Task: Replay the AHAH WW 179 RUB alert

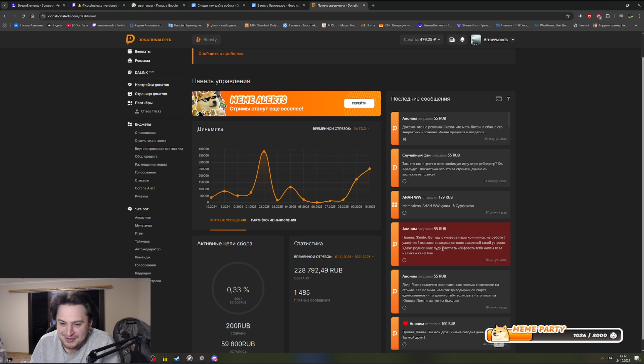Action: click(x=404, y=213)
